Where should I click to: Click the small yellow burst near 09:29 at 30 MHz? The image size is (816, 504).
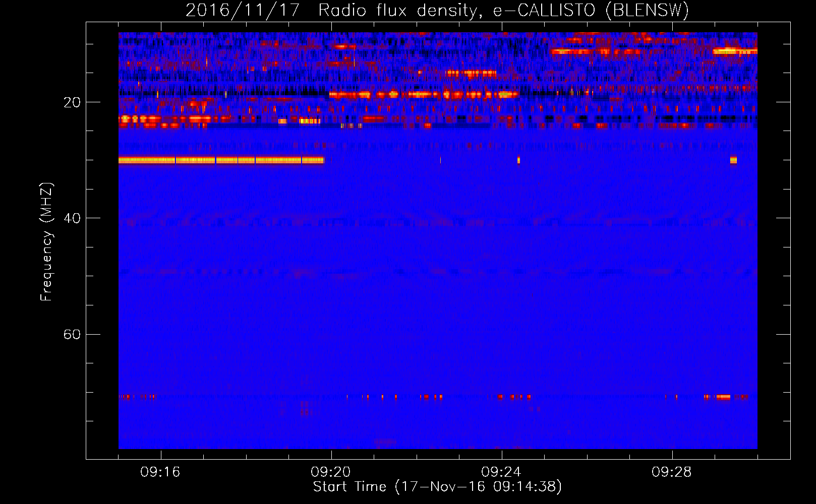tap(733, 160)
